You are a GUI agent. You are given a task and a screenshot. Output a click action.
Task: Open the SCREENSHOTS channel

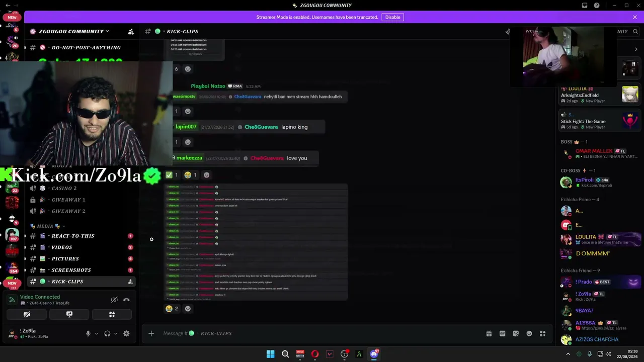[80, 270]
